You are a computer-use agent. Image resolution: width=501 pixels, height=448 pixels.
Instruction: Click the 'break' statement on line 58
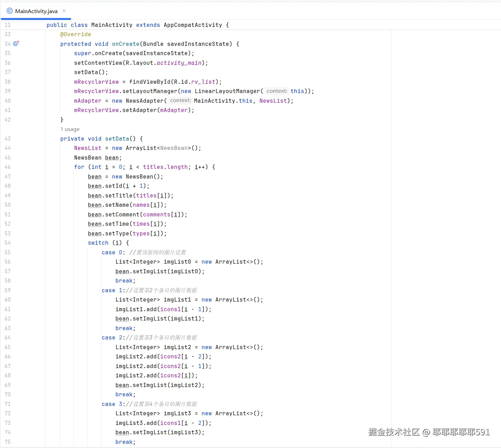coord(124,281)
